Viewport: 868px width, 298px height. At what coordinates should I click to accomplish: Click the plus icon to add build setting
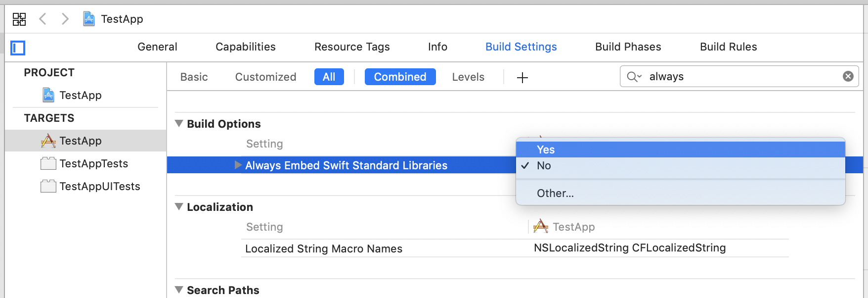click(x=522, y=78)
